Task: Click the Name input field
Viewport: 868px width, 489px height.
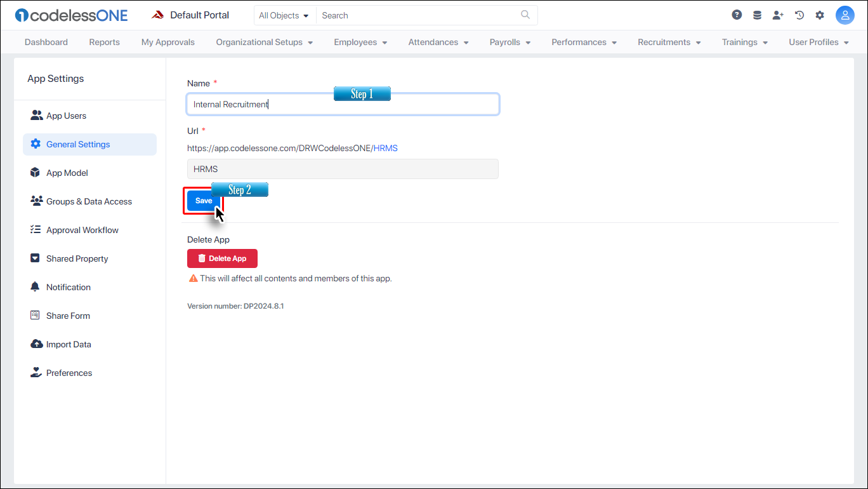Action: coord(343,104)
